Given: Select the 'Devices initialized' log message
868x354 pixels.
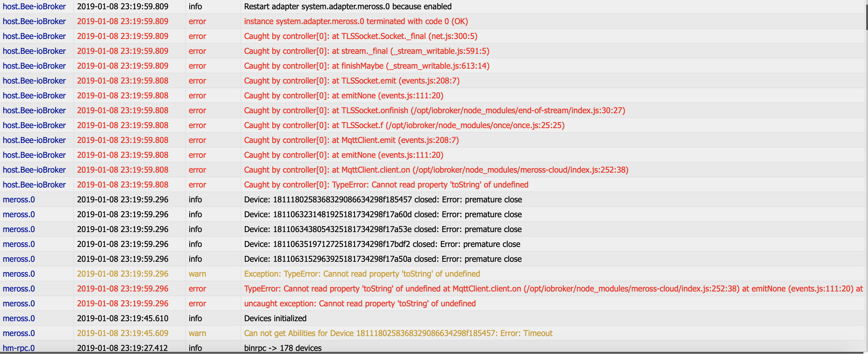Looking at the screenshot, I should pyautogui.click(x=275, y=318).
